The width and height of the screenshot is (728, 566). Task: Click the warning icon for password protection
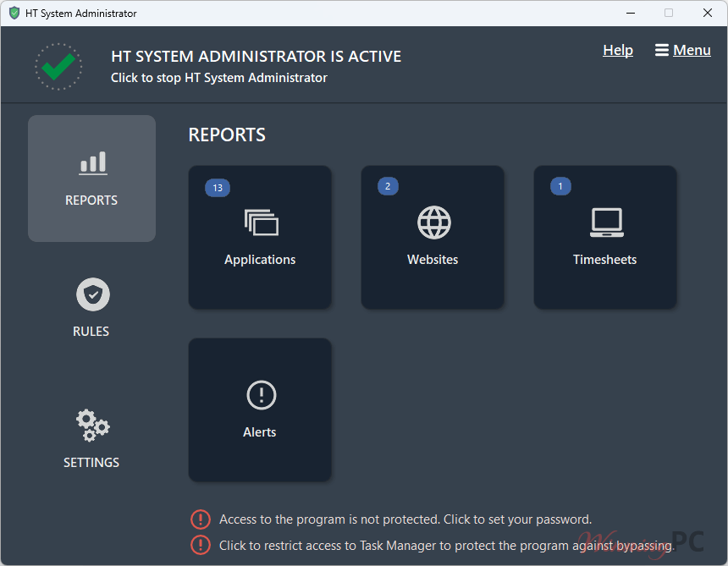(201, 519)
